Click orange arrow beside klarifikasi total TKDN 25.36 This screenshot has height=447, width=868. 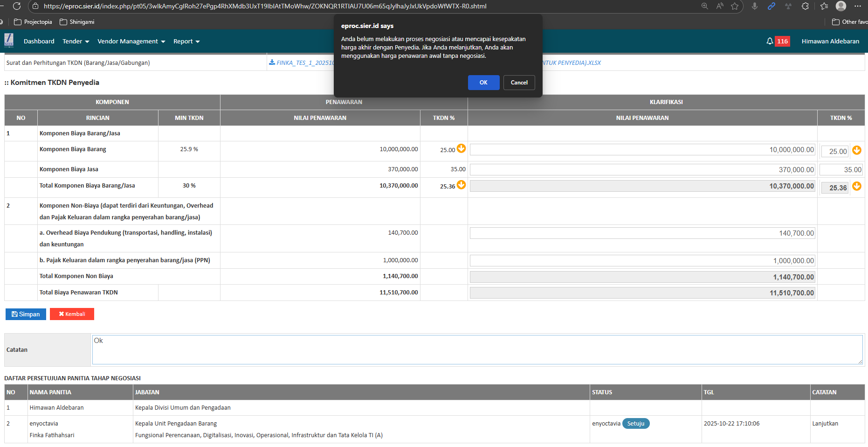[x=856, y=186]
